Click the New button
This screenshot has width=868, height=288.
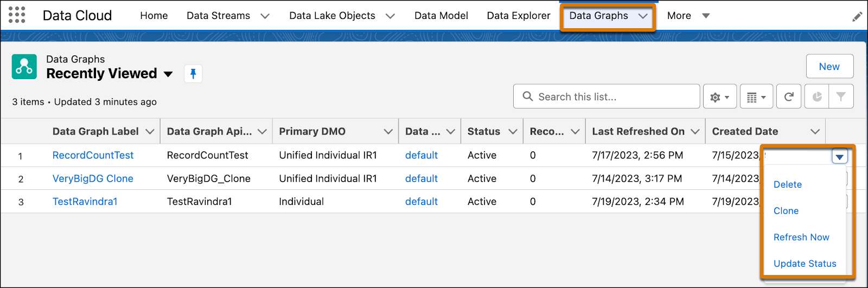click(829, 66)
